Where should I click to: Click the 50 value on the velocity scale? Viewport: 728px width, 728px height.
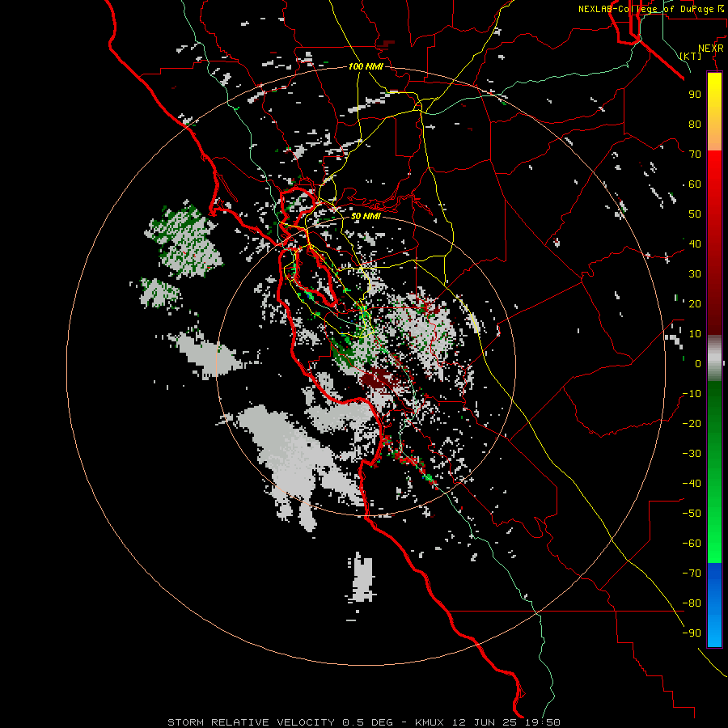coord(695,214)
